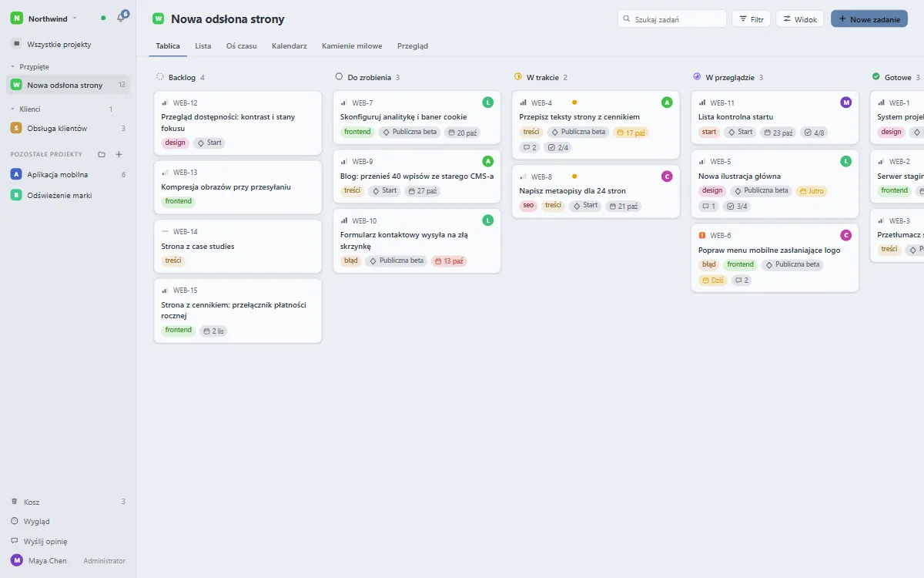Click the plus icon beside Pozostałe projekty
924x578 pixels.
pyautogui.click(x=119, y=154)
